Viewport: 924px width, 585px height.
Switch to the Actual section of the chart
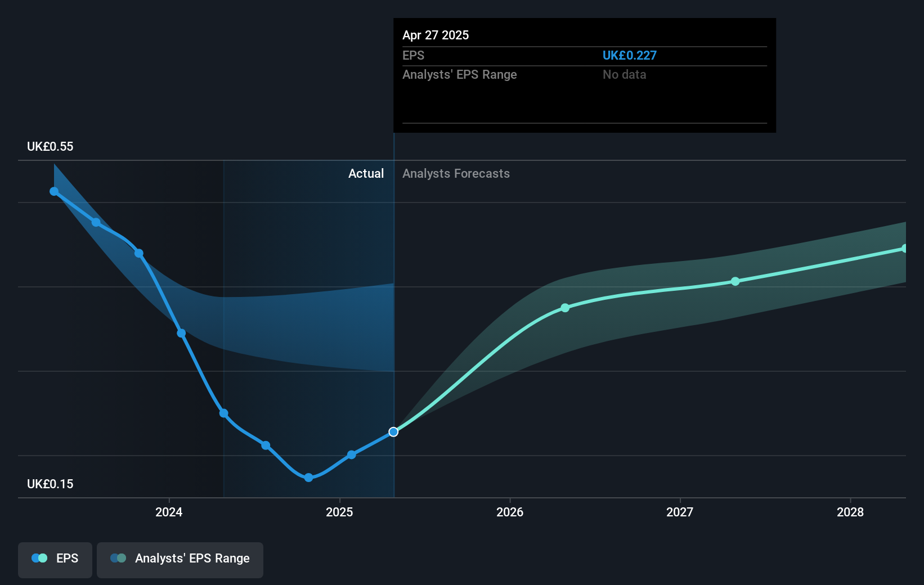pyautogui.click(x=366, y=173)
